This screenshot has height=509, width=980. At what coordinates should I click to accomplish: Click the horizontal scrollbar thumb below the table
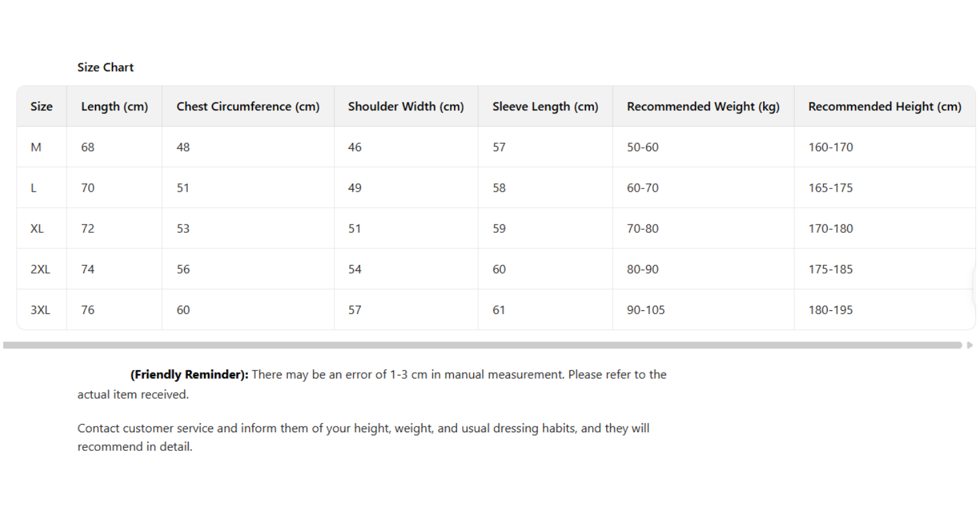(482, 345)
